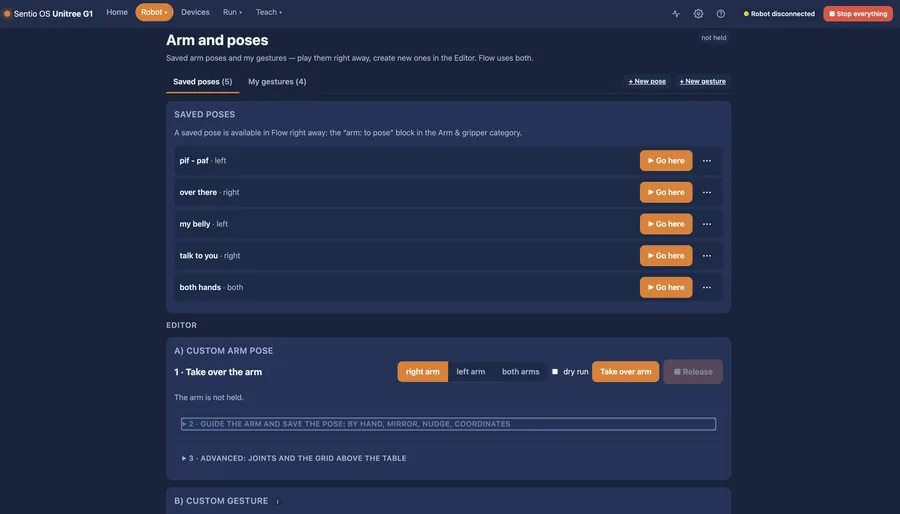
Task: Open the Robot dropdown menu
Action: click(154, 12)
